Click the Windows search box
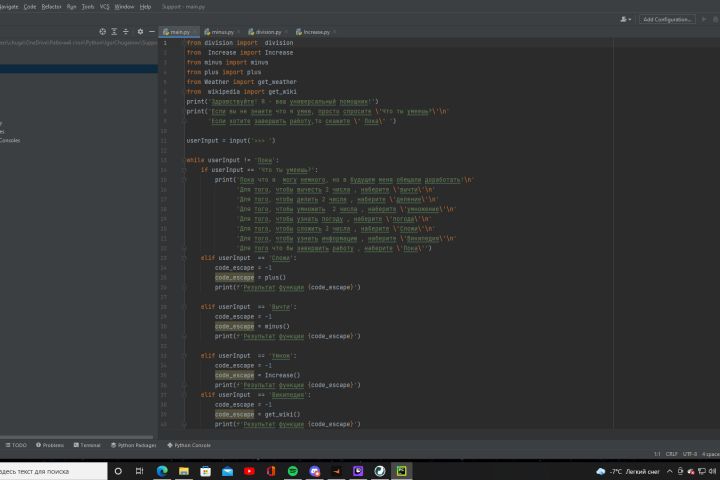 tap(53, 471)
